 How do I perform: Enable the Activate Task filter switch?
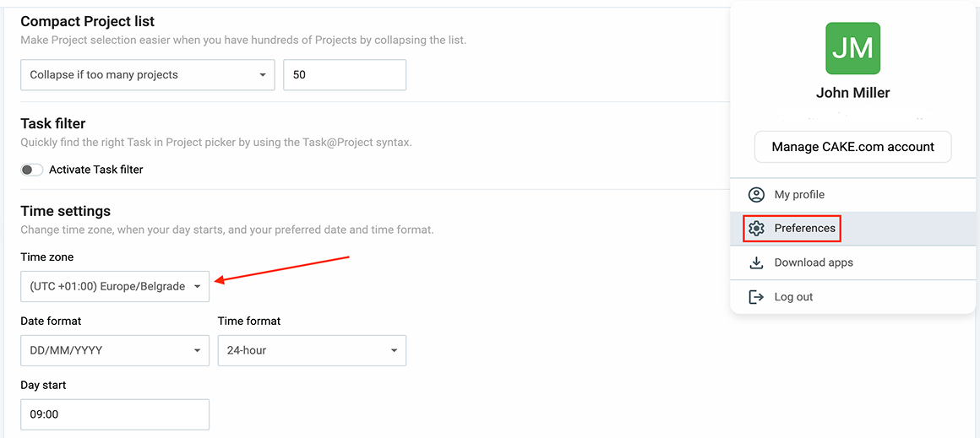pos(32,170)
